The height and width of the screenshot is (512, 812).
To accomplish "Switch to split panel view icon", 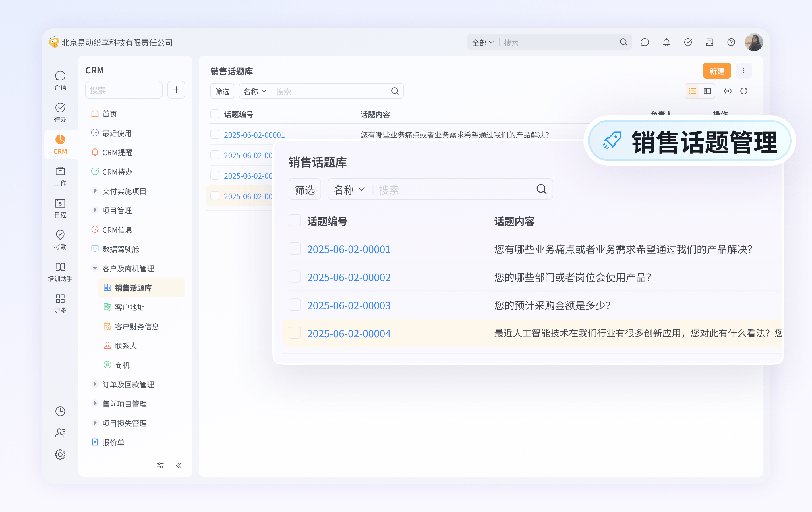I will (707, 91).
